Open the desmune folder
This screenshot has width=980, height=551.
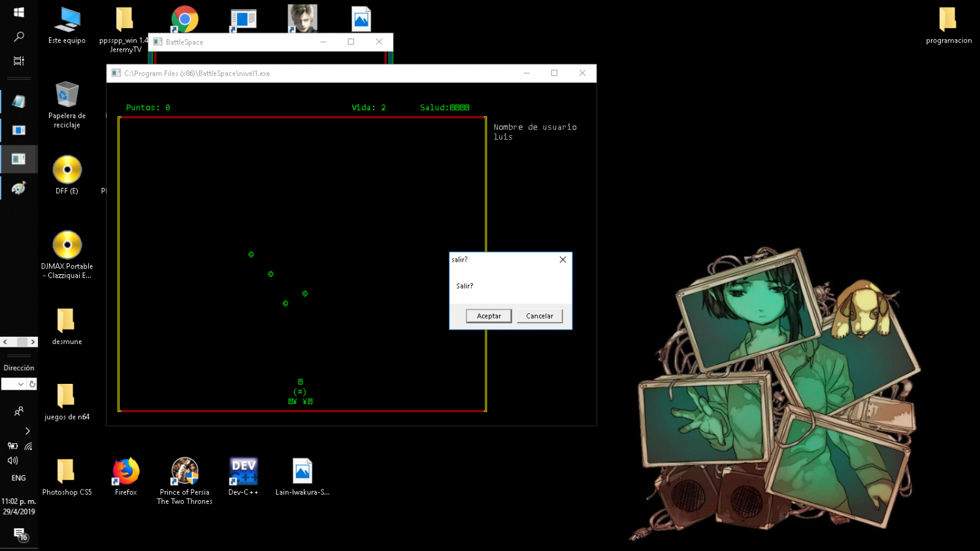point(67,326)
